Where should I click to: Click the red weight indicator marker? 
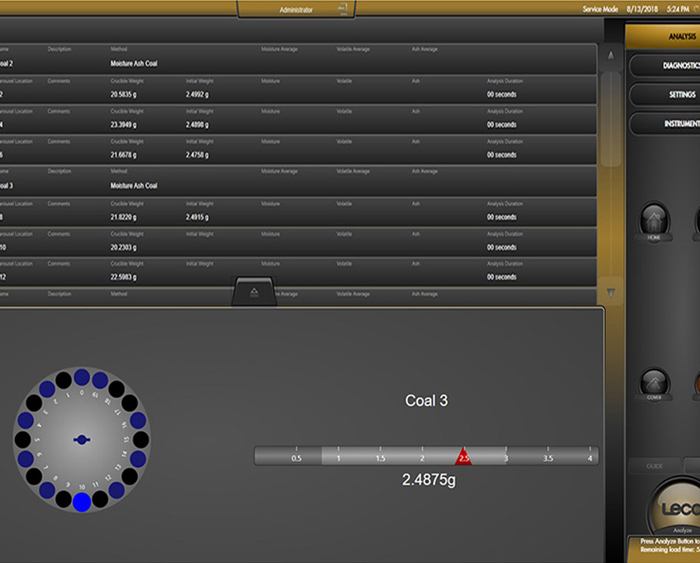tap(463, 456)
